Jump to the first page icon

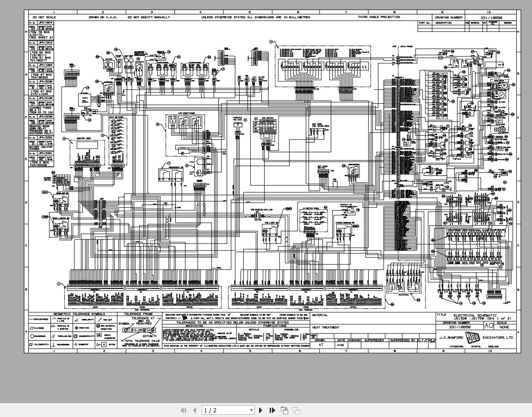[183, 410]
